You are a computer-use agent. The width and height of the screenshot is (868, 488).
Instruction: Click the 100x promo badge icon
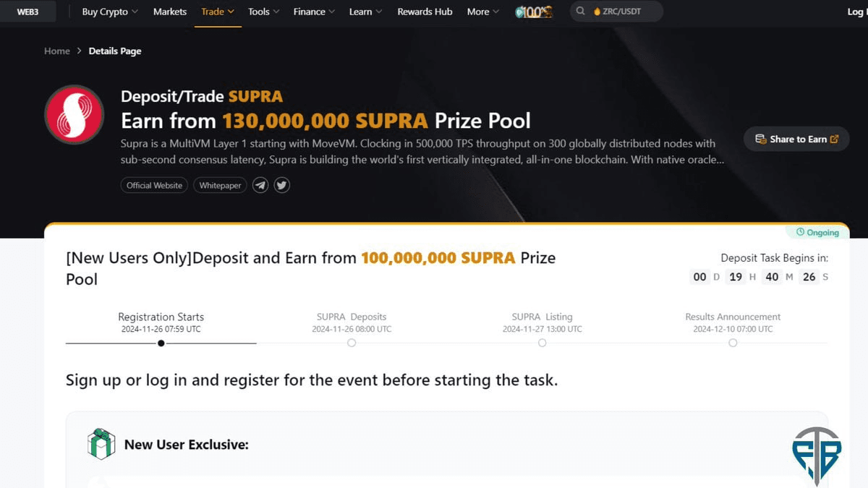click(x=534, y=12)
